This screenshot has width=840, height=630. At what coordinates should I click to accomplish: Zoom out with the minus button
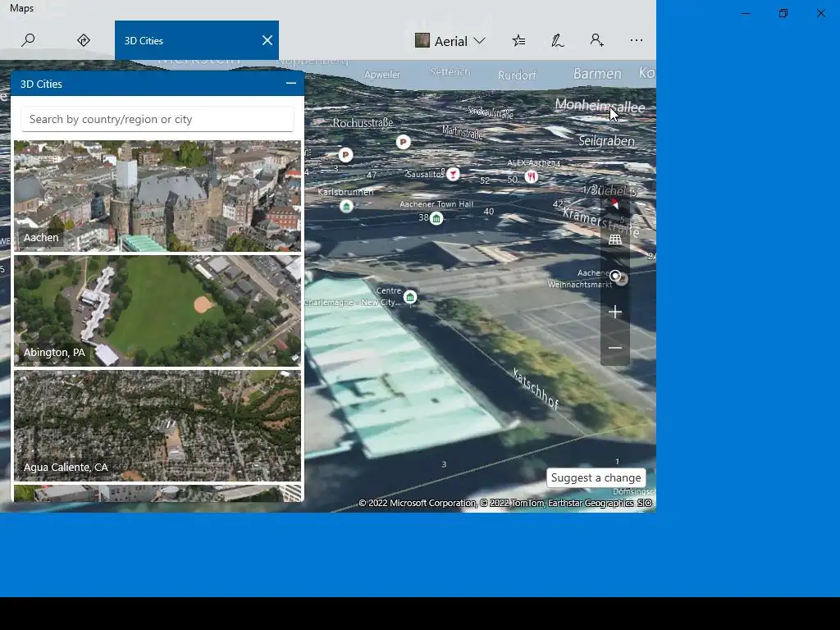coord(615,348)
